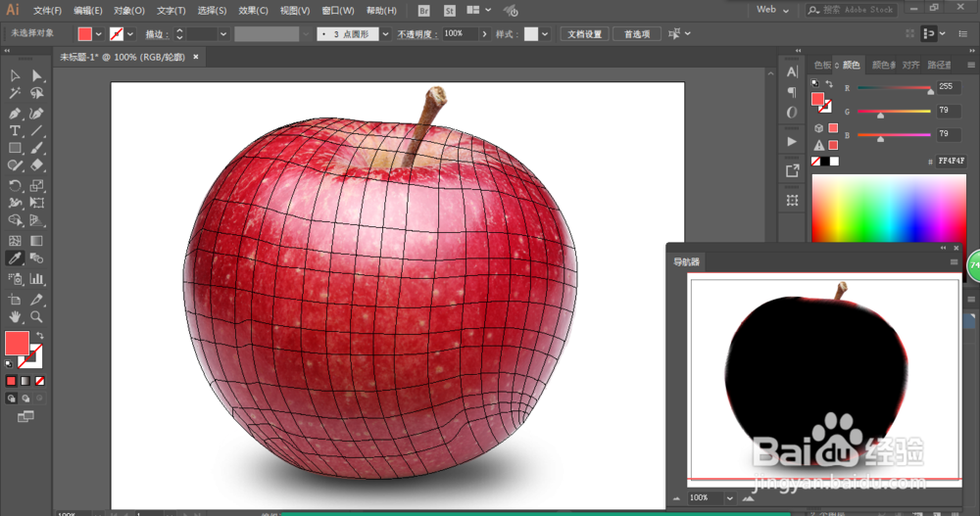Activate the Hand tool
The height and width of the screenshot is (516, 980).
click(15, 316)
